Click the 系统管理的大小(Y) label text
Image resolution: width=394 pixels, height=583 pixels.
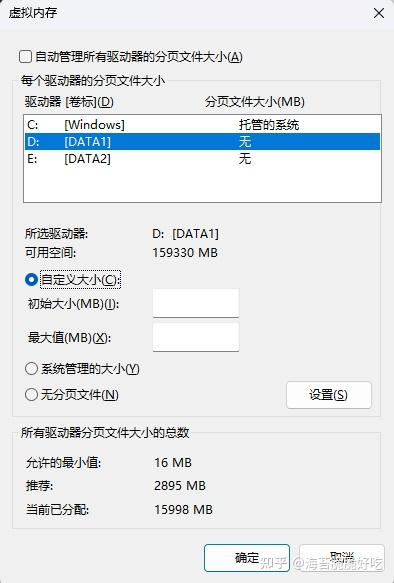click(x=90, y=369)
